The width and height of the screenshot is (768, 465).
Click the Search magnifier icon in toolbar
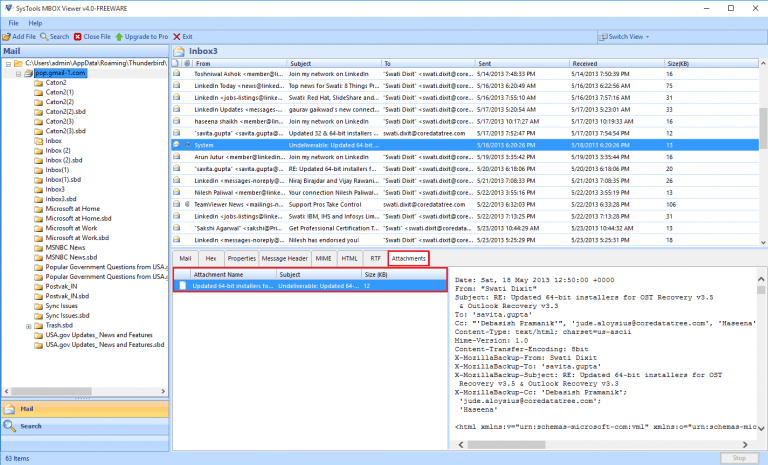click(x=44, y=36)
